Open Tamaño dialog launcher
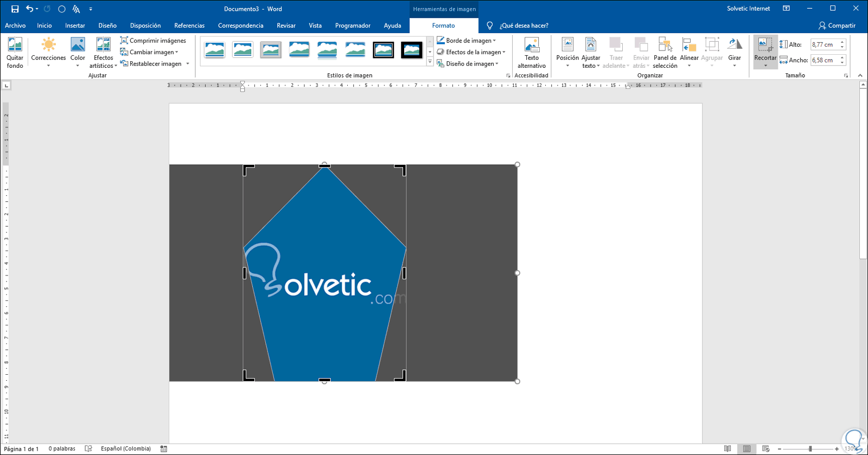Screen dimensions: 868x455 [x=846, y=75]
